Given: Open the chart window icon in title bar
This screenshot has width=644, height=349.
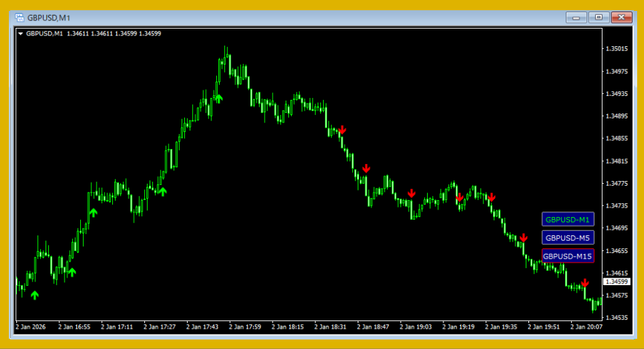Looking at the screenshot, I should pyautogui.click(x=19, y=17).
